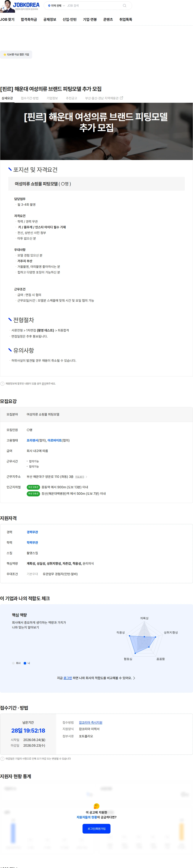The height and width of the screenshot is (868, 193).
Task: Switch to the 상세요강 tab
Action: pyautogui.click(x=7, y=98)
